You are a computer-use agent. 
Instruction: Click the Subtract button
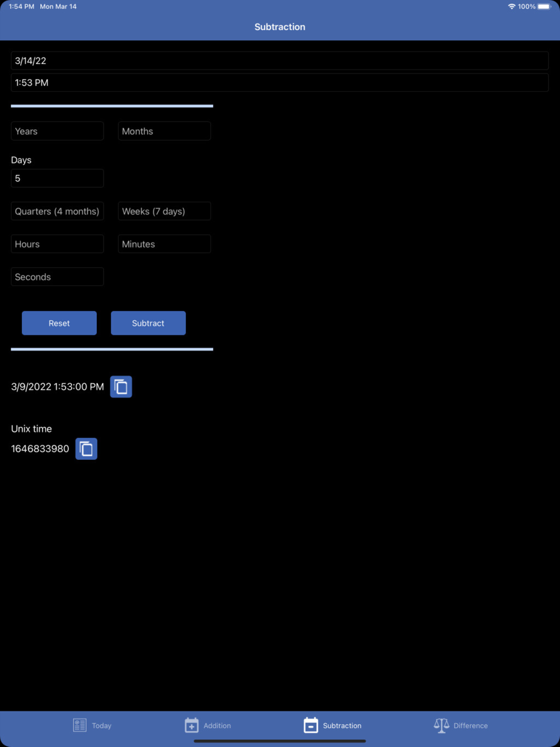click(x=148, y=323)
